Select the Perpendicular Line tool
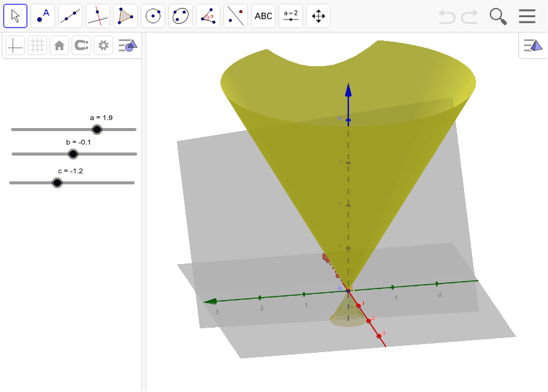The height and width of the screenshot is (392, 548). 98,16
